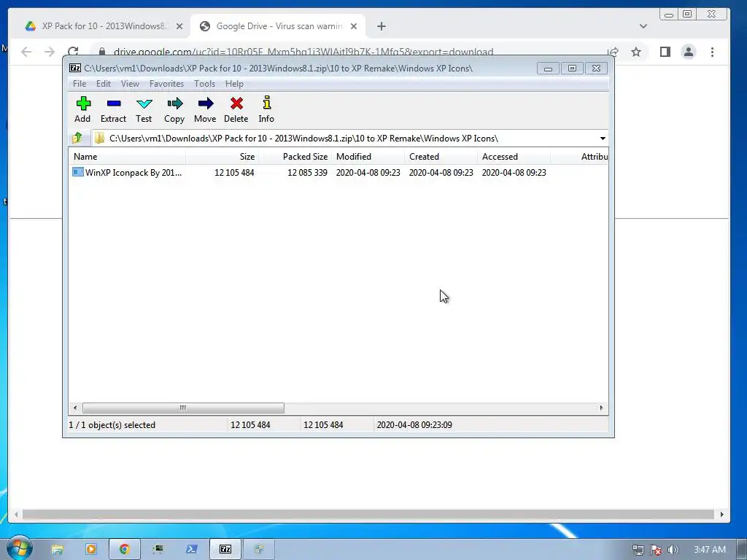Minimize the 7-Zip window
This screenshot has width=747, height=560.
[549, 69]
